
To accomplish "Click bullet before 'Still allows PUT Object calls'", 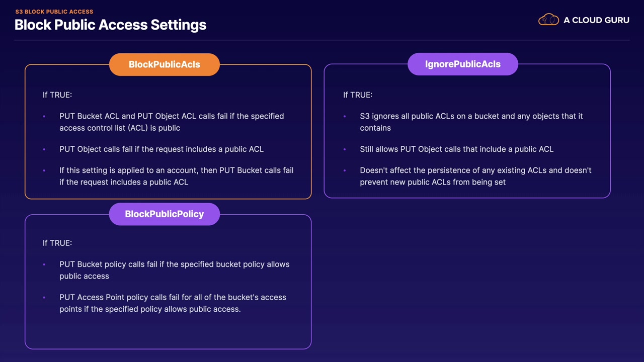I will point(345,149).
